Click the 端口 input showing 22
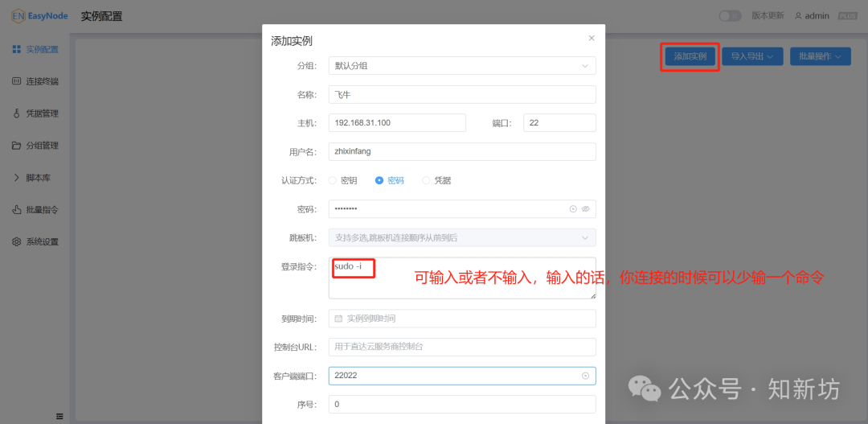Image resolution: width=868 pixels, height=424 pixels. pyautogui.click(x=559, y=122)
